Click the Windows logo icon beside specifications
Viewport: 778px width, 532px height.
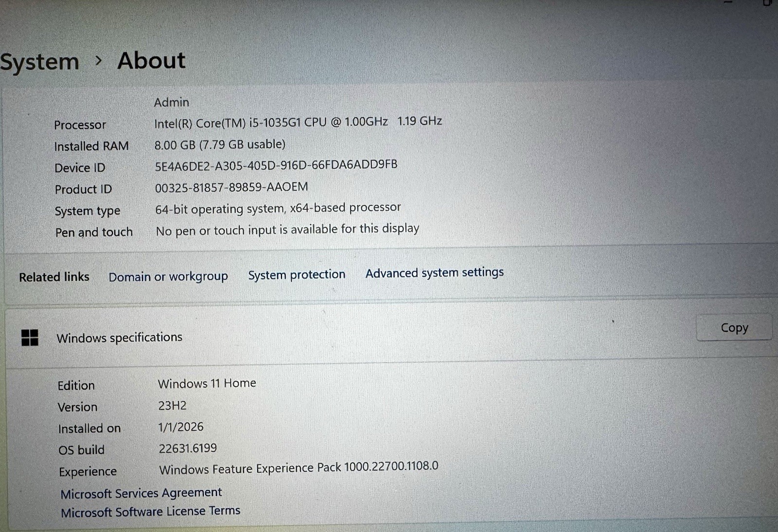pyautogui.click(x=30, y=337)
